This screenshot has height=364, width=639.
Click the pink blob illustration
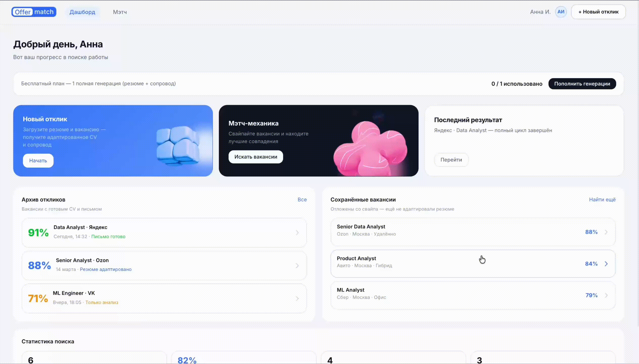pyautogui.click(x=370, y=149)
